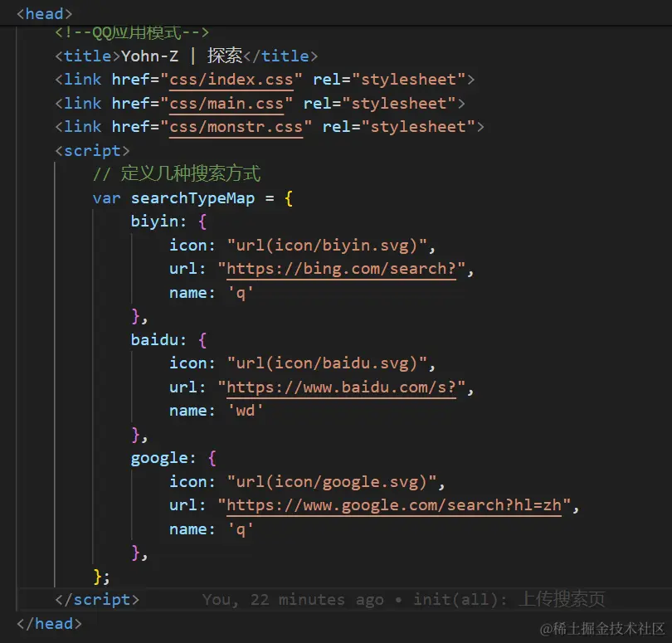Click the var keyword

pos(107,198)
